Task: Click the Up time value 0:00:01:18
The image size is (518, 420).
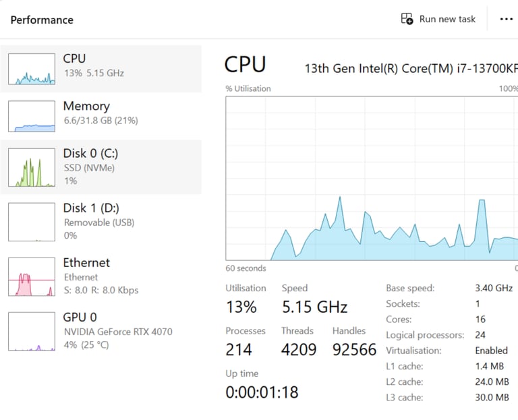Action: pos(262,392)
